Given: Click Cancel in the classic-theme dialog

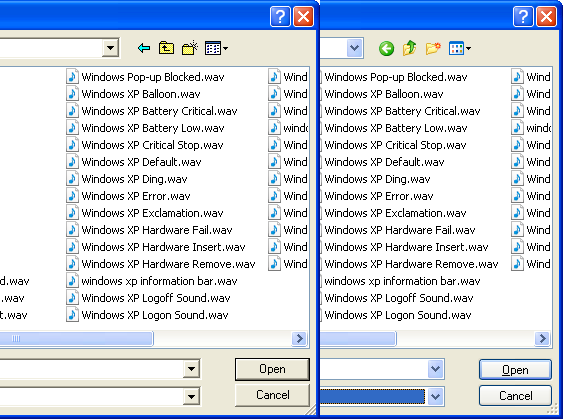Looking at the screenshot, I should (272, 395).
